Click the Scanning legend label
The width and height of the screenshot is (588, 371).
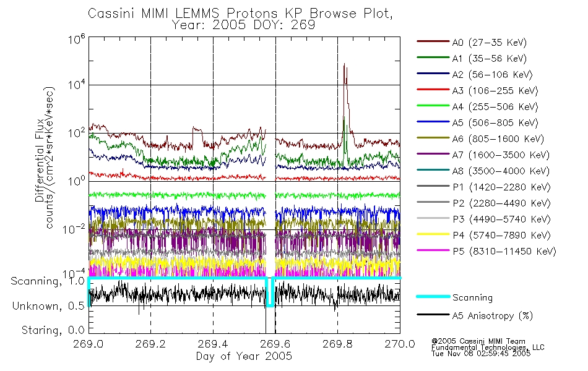click(x=472, y=298)
